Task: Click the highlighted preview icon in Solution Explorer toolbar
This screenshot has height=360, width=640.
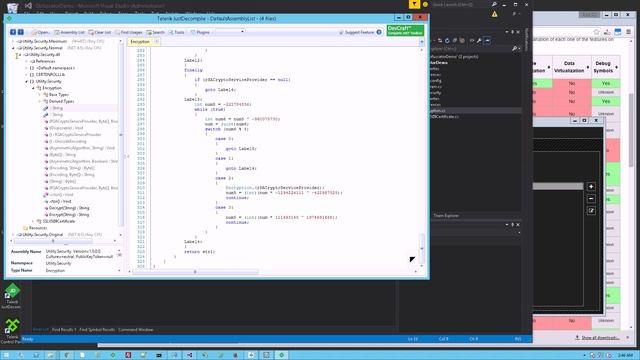Action: point(487,40)
